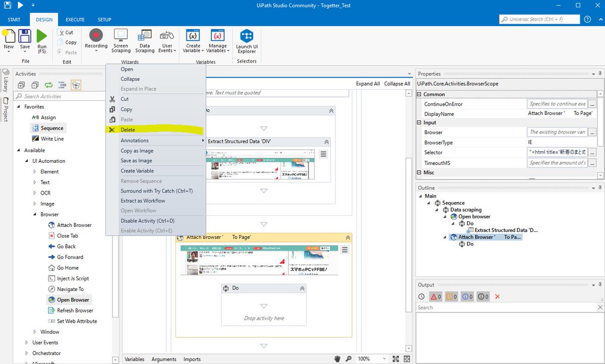Toggle the pan hand tool
The image size is (605, 364).
click(x=337, y=359)
